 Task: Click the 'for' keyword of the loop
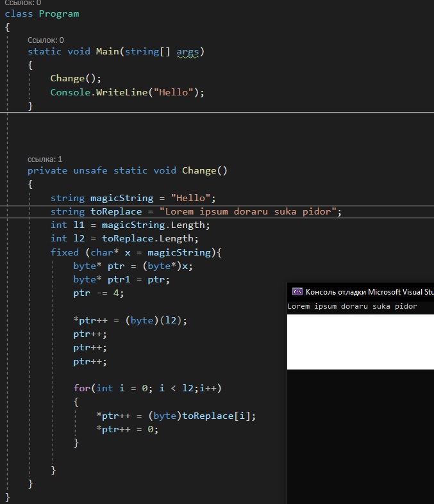click(x=81, y=388)
